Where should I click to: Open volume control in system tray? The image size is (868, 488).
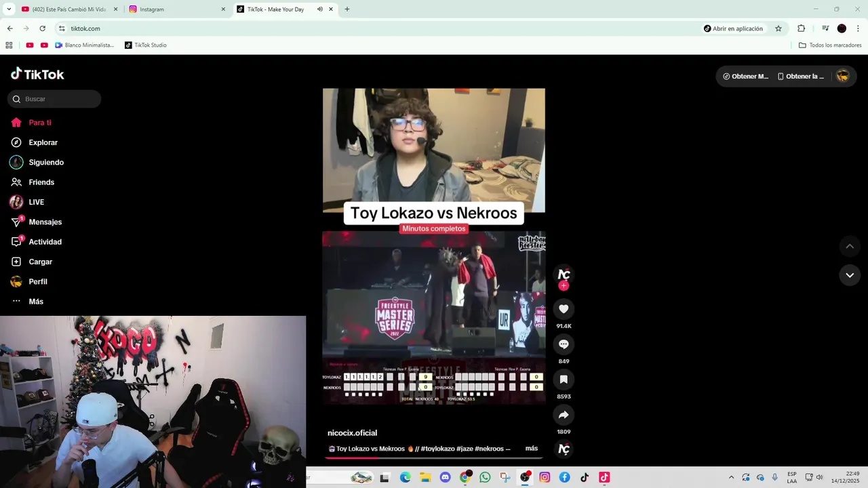(x=819, y=477)
